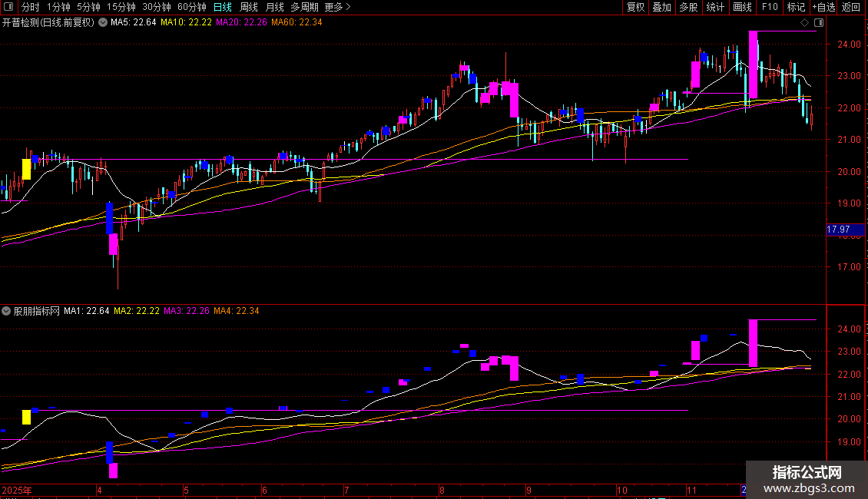Open the 多周期 multi-period view
Screen dimensions: 868x499
pyautogui.click(x=304, y=7)
